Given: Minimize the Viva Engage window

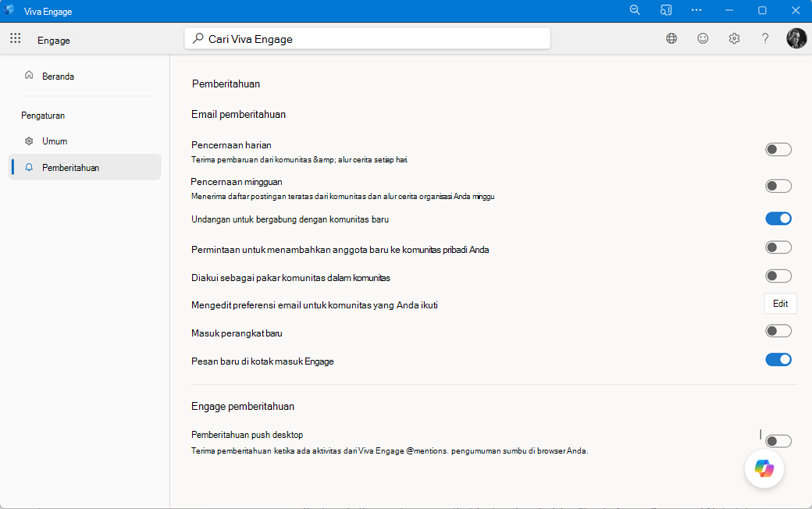Looking at the screenshot, I should pyautogui.click(x=729, y=10).
